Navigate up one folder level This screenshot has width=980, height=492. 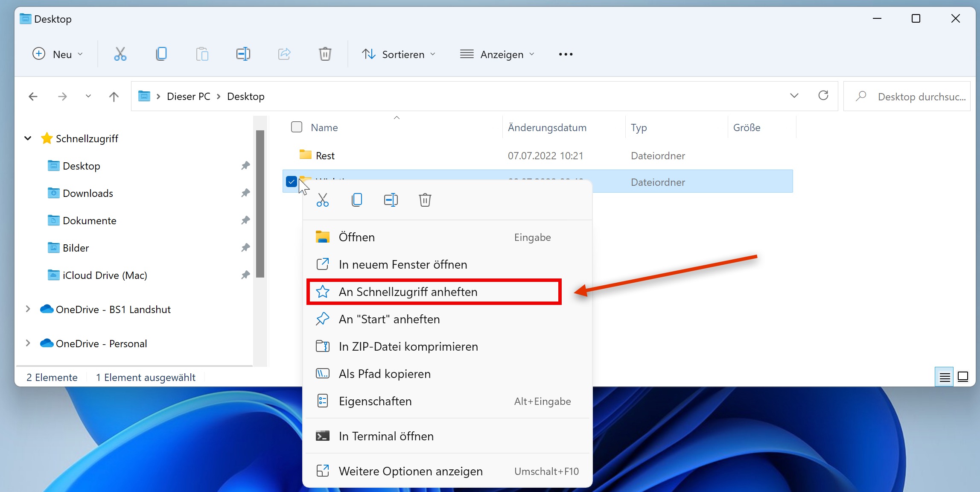pos(114,97)
